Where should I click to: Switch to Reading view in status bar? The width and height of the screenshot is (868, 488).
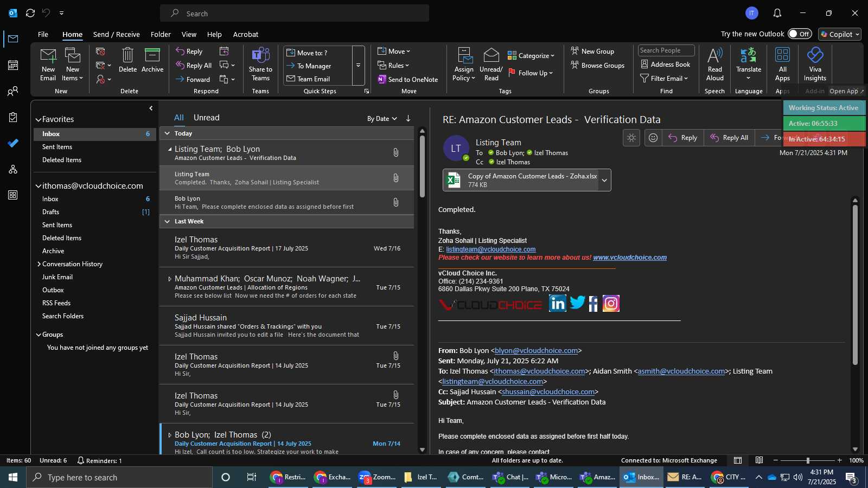(x=759, y=460)
